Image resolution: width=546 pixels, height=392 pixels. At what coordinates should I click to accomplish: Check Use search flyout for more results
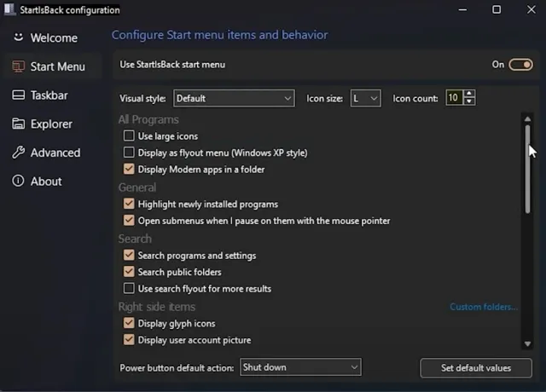click(x=129, y=288)
